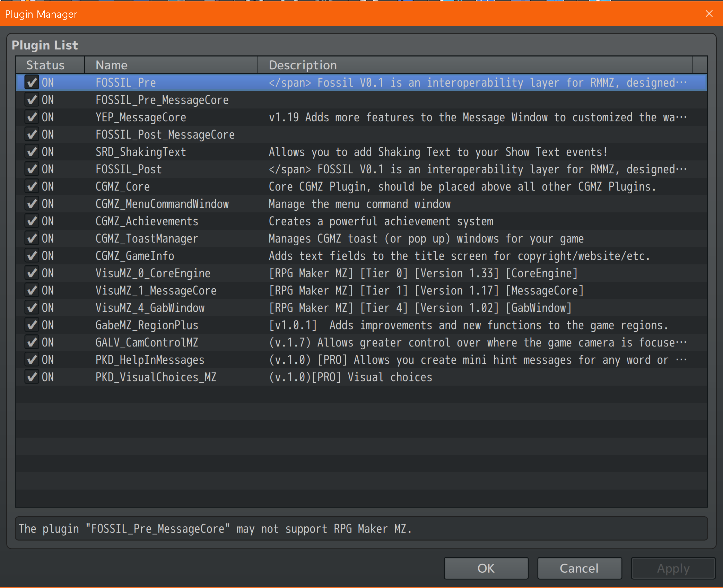Click the VisuMZ_4_GabWindow plugin name
Viewport: 723px width, 588px height.
point(150,308)
